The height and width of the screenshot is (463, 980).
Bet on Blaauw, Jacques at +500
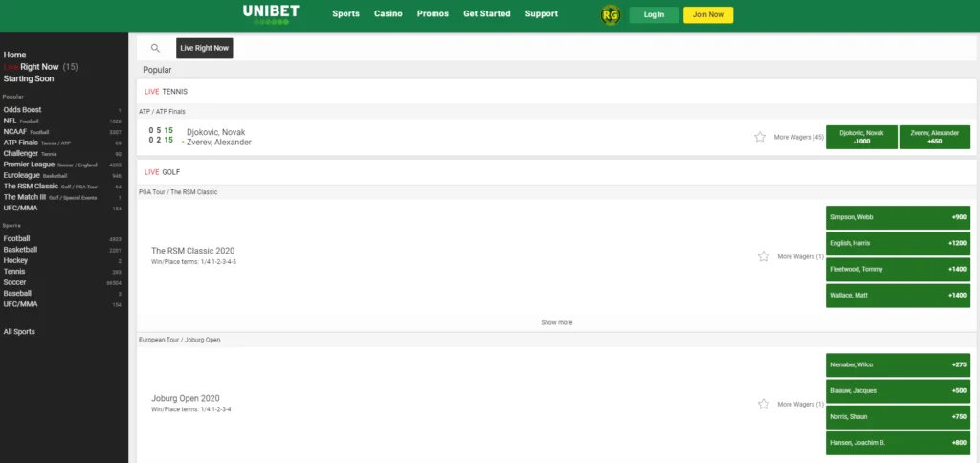898,390
